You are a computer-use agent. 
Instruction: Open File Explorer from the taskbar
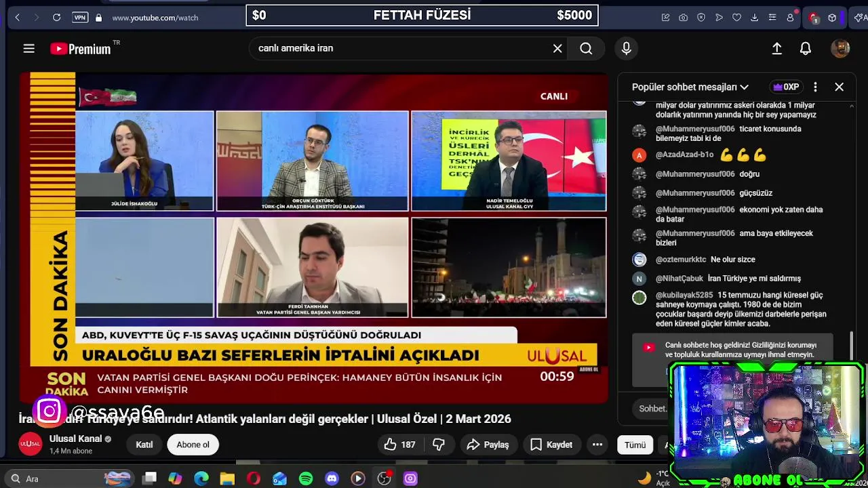point(227,479)
